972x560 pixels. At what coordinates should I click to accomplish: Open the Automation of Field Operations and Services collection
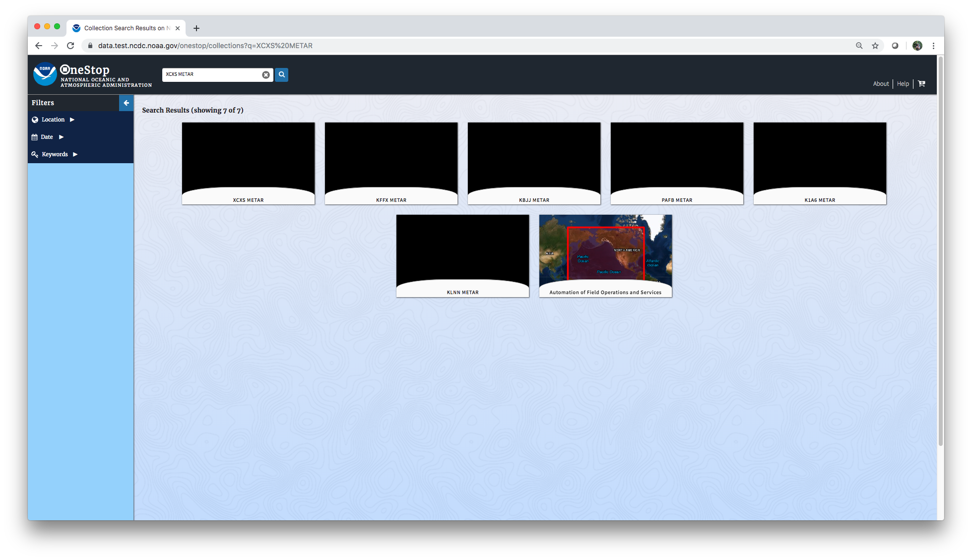[605, 256]
